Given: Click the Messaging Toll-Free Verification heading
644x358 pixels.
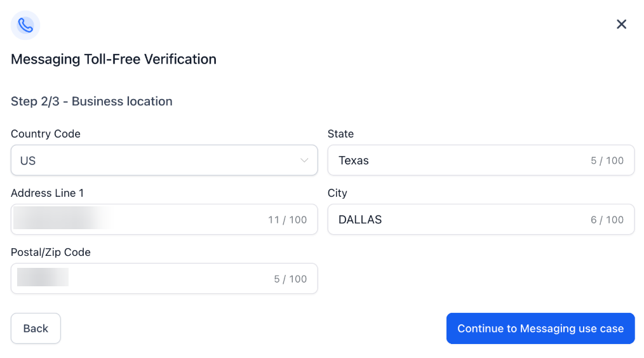Looking at the screenshot, I should tap(114, 59).
